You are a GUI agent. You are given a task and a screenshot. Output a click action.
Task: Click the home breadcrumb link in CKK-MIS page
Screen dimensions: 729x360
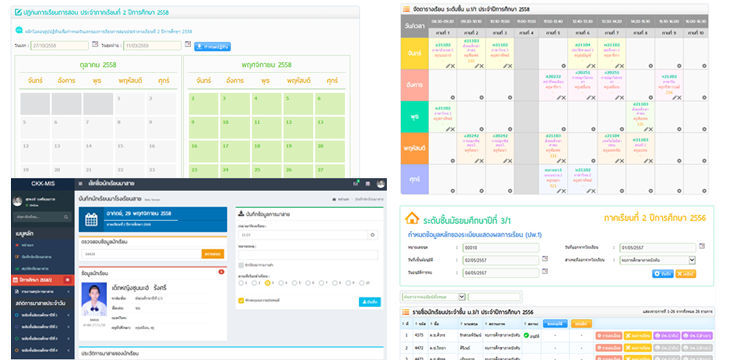340,199
